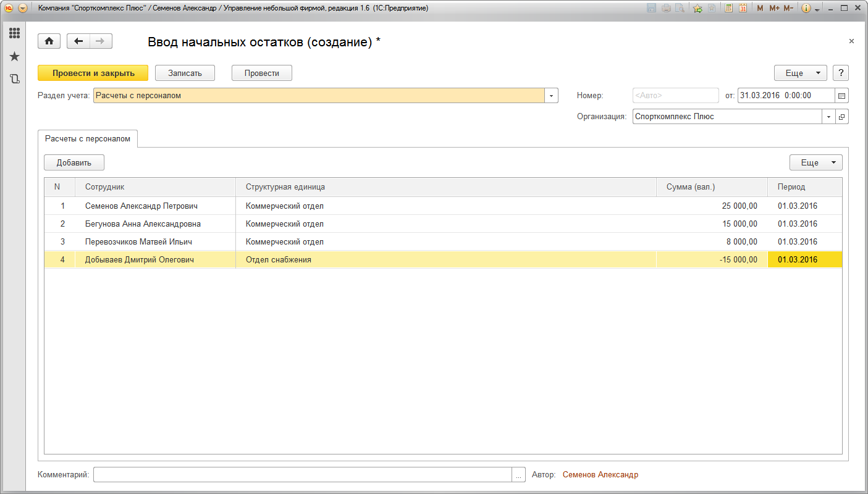Select row Семенов Александр Петрович

(443, 206)
